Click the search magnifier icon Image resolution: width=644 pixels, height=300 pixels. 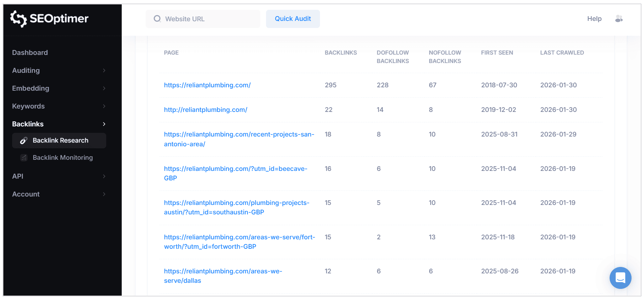point(157,19)
